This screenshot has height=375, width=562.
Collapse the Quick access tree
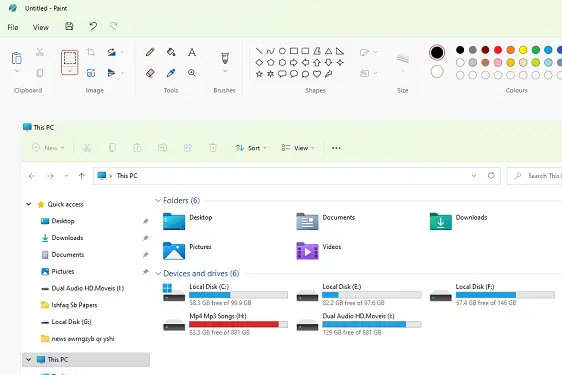coord(29,204)
